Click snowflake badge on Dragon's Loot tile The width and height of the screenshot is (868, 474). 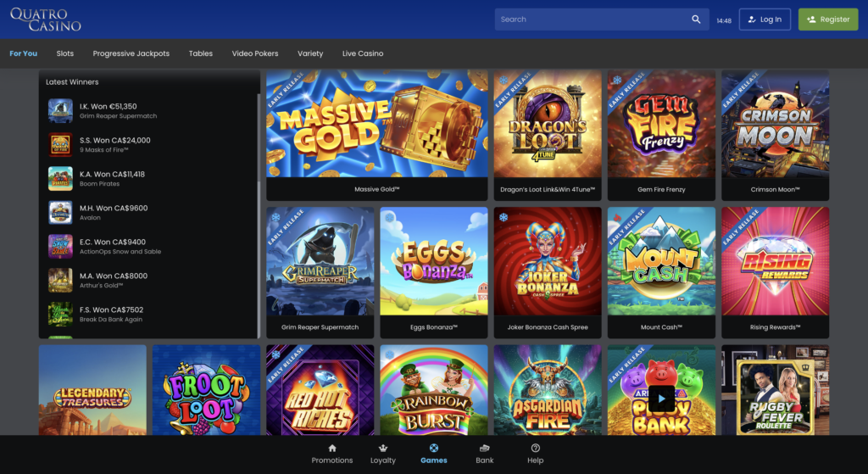504,81
